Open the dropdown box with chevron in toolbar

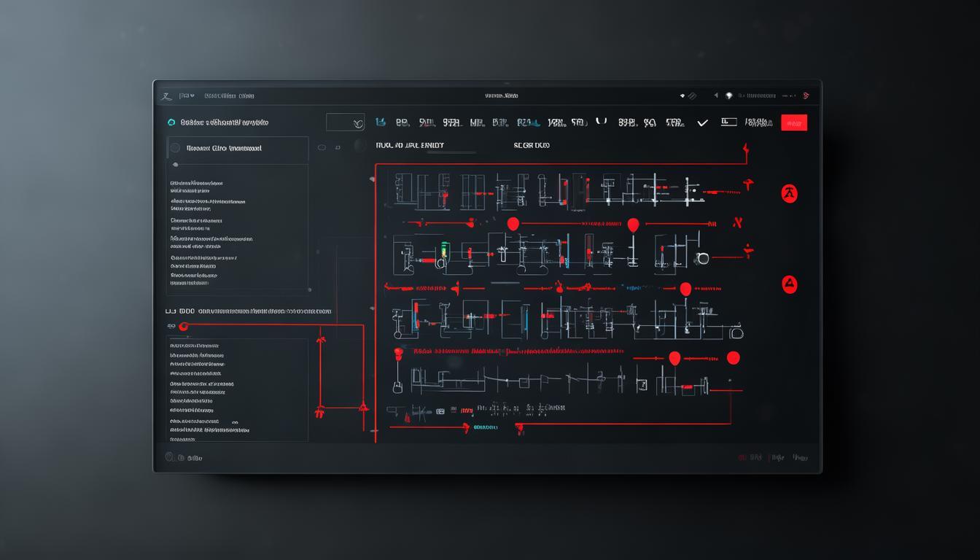345,122
